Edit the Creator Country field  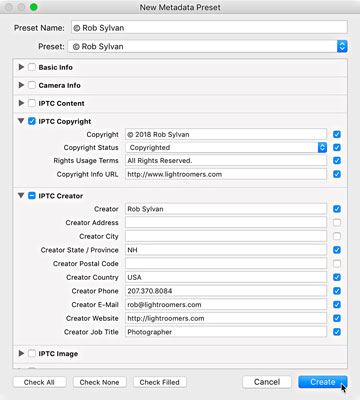click(226, 277)
